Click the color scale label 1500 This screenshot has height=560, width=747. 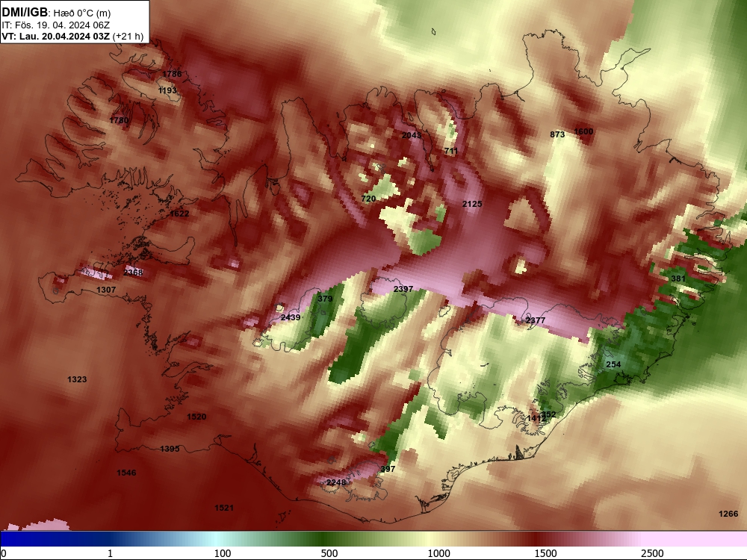545,553
